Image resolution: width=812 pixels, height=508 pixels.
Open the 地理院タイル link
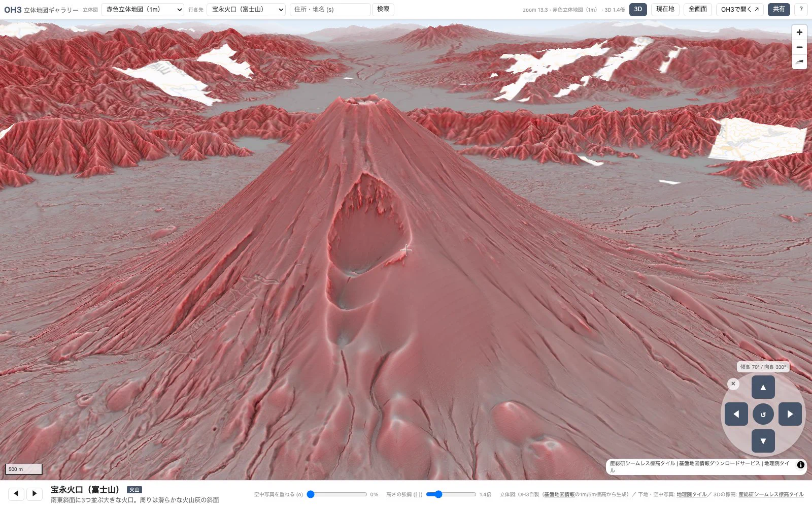click(x=691, y=494)
